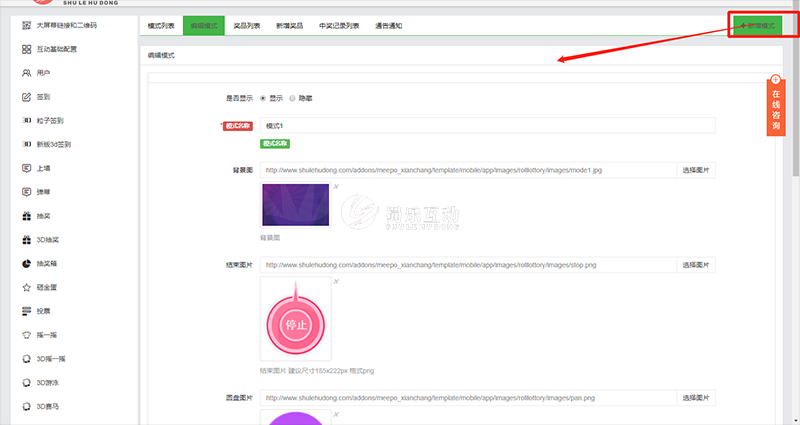Select the 3D游泳 circle icon
The image size is (800, 425).
(27, 383)
